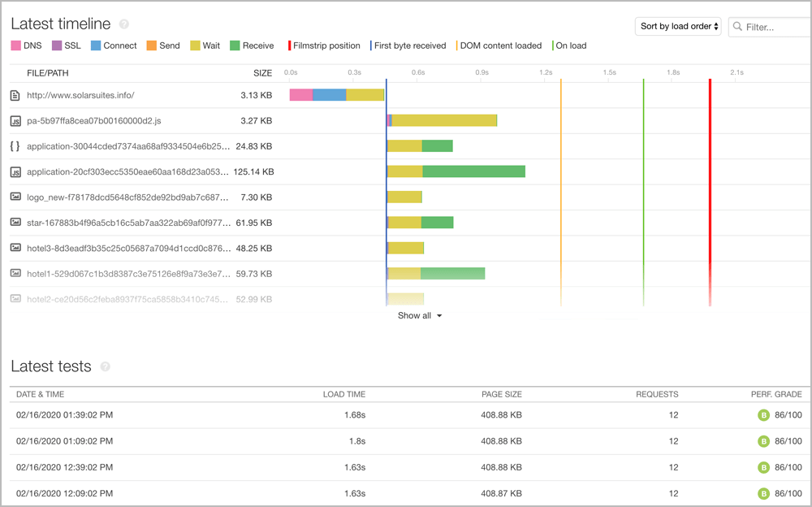812x507 pixels.
Task: Click the help icon beside Latest timeline
Action: point(123,24)
